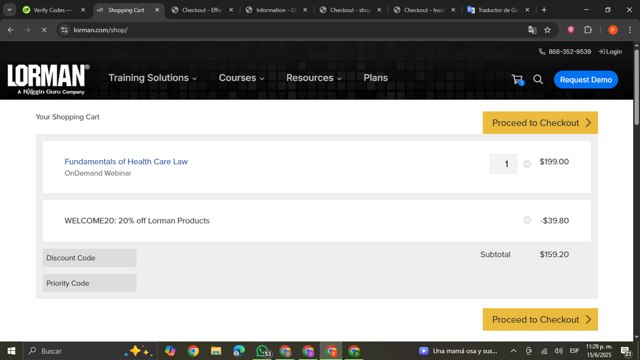Open the notification center icon
This screenshot has height=360, width=640.
[x=626, y=351]
